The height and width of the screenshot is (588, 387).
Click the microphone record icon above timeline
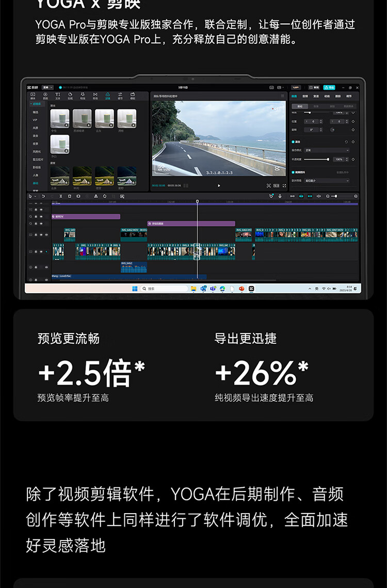(280, 196)
